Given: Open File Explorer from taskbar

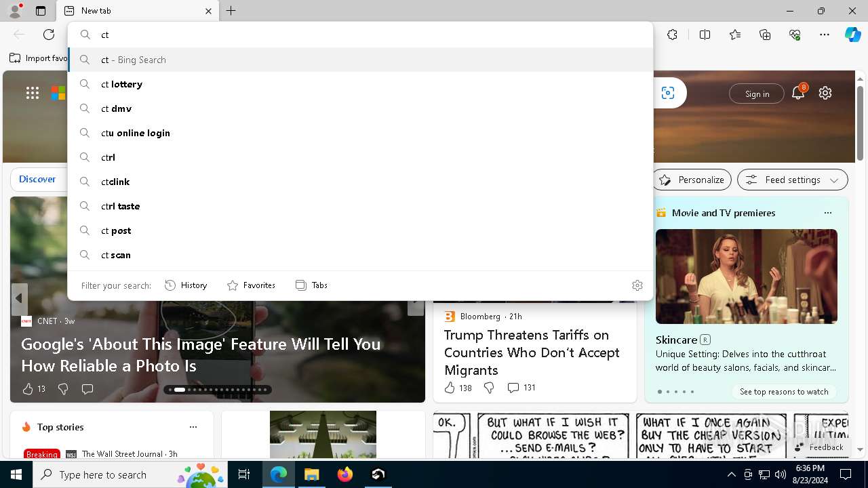Looking at the screenshot, I should point(311,474).
